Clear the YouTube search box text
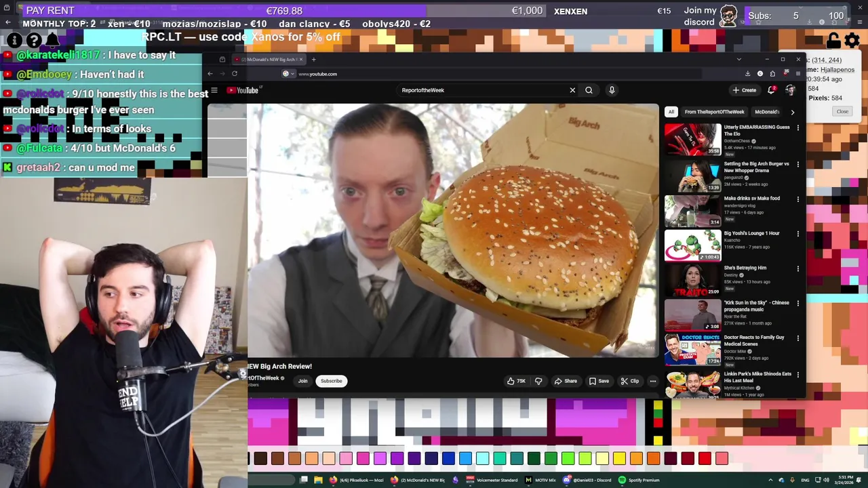 coord(572,90)
